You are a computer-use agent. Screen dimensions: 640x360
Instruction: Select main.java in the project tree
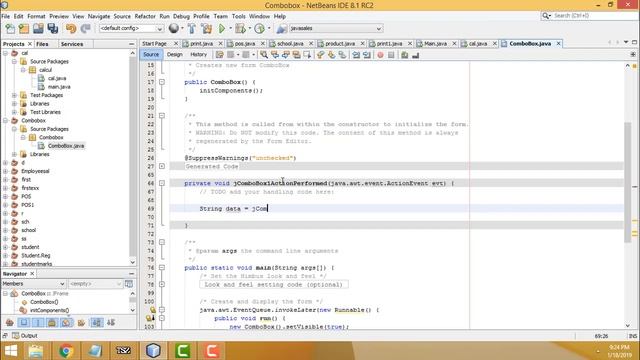click(59, 87)
